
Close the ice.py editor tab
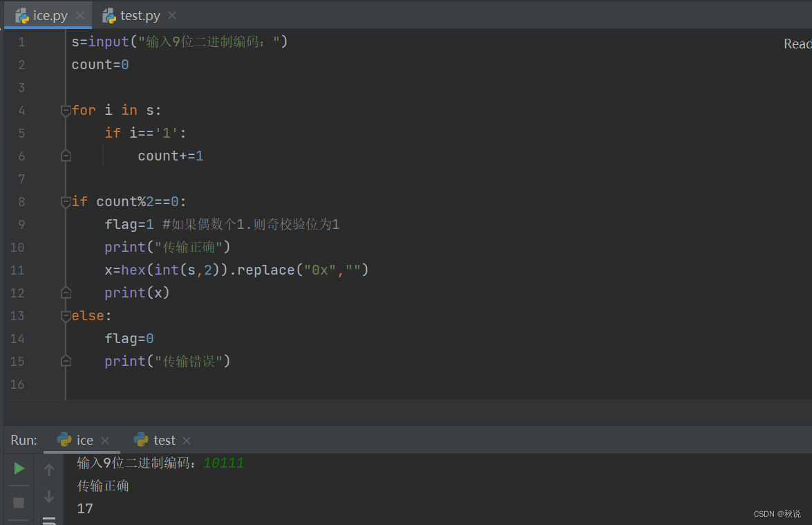tap(80, 15)
